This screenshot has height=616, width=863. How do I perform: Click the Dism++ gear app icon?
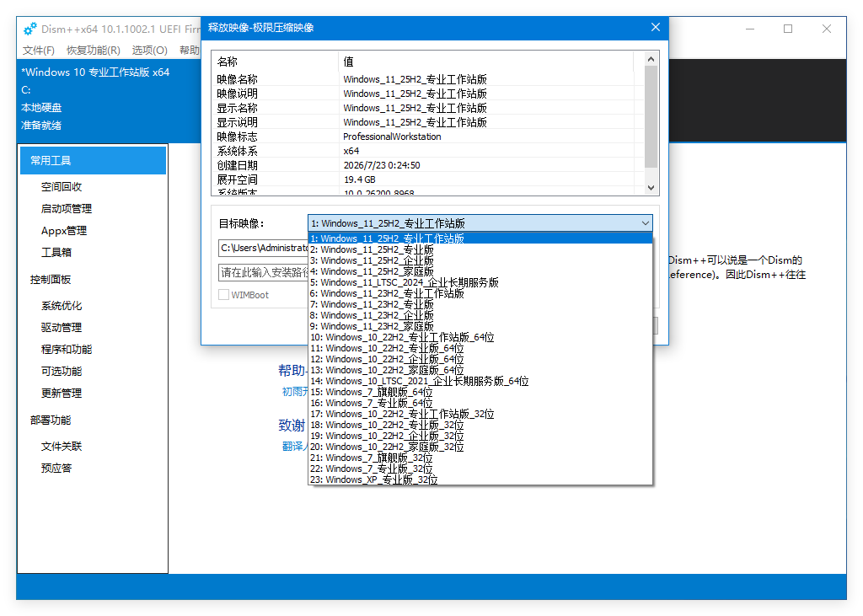point(30,28)
